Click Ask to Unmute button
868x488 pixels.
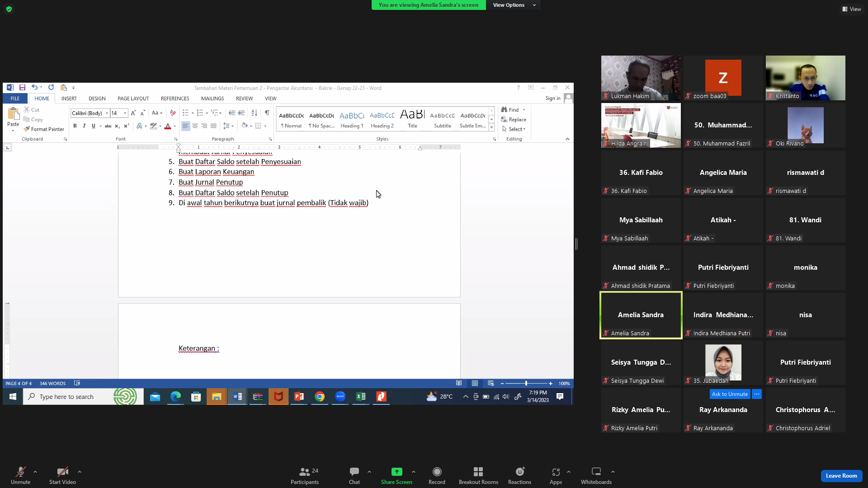730,394
